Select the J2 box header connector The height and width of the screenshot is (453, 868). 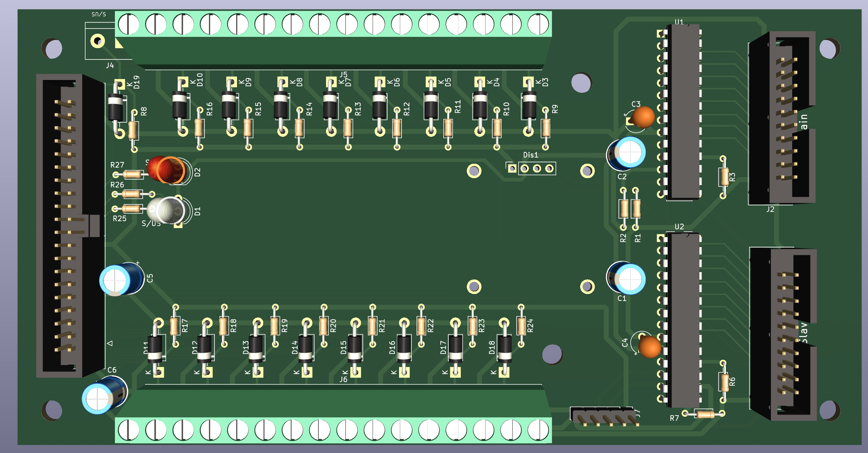click(x=782, y=118)
